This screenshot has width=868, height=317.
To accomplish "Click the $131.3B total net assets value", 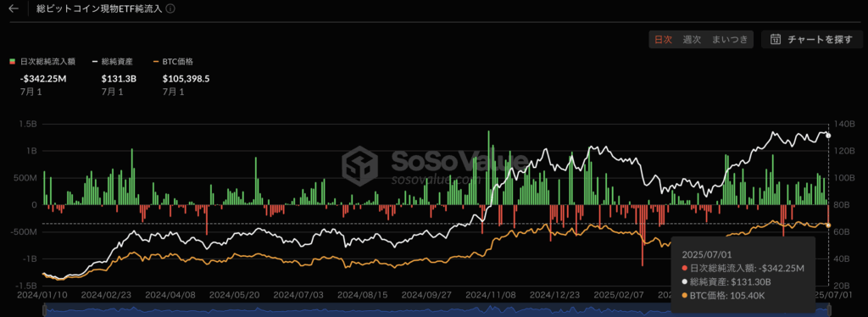I will pyautogui.click(x=119, y=79).
